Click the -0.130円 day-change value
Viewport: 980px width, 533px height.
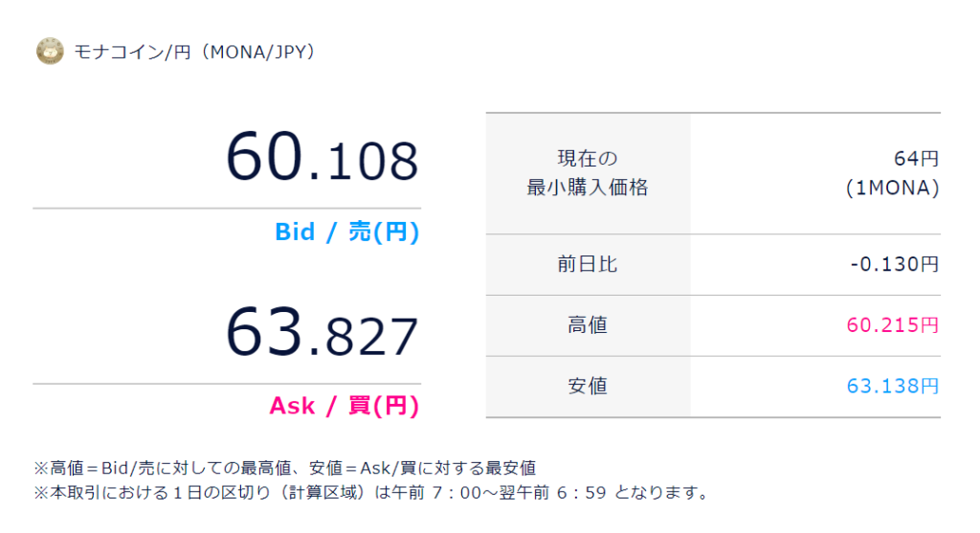894,265
